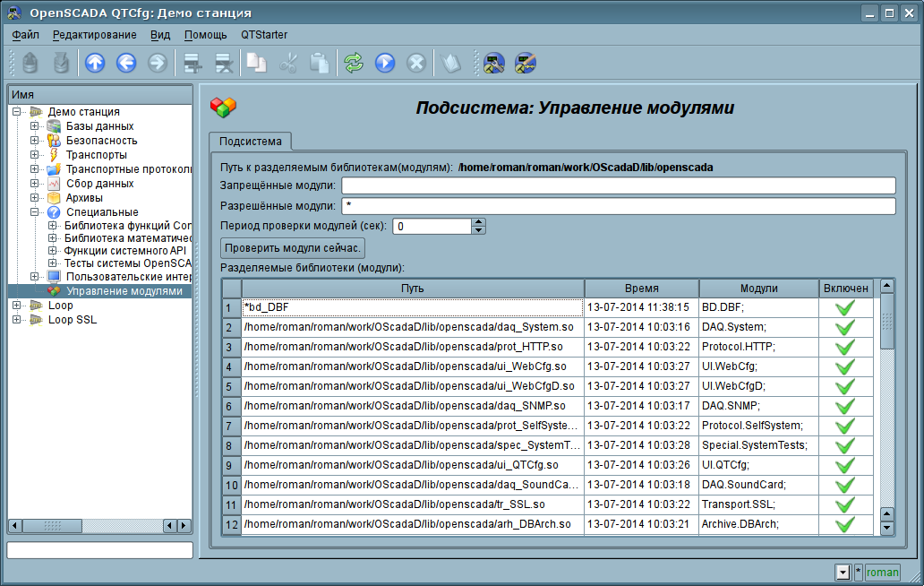
Task: Expand the Loop SSL station node
Action: pos(16,320)
